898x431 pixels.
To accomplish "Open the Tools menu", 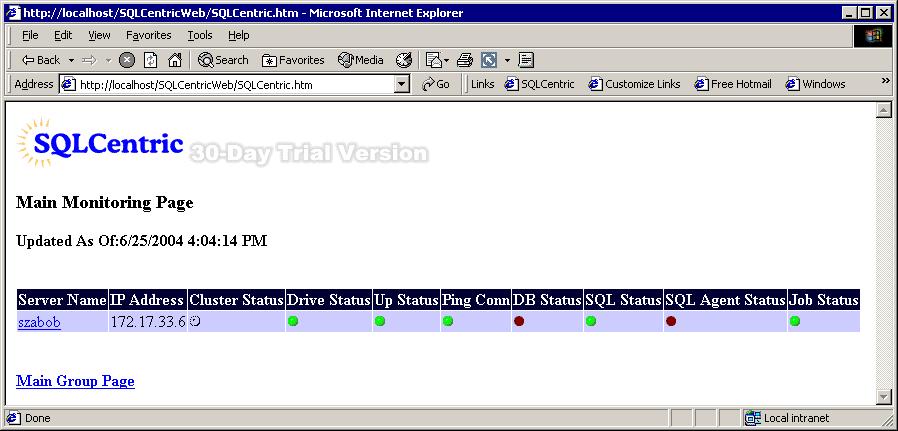I will (200, 35).
